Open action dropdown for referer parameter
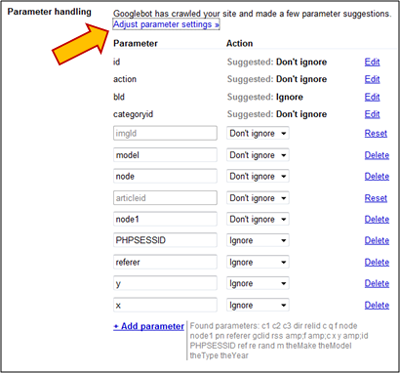400x373 pixels. tap(258, 262)
